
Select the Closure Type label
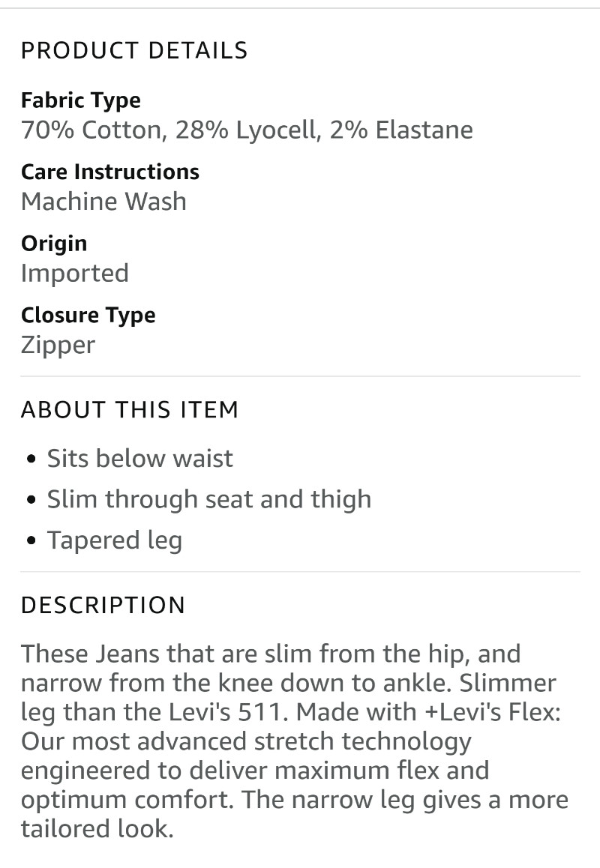[x=88, y=315]
